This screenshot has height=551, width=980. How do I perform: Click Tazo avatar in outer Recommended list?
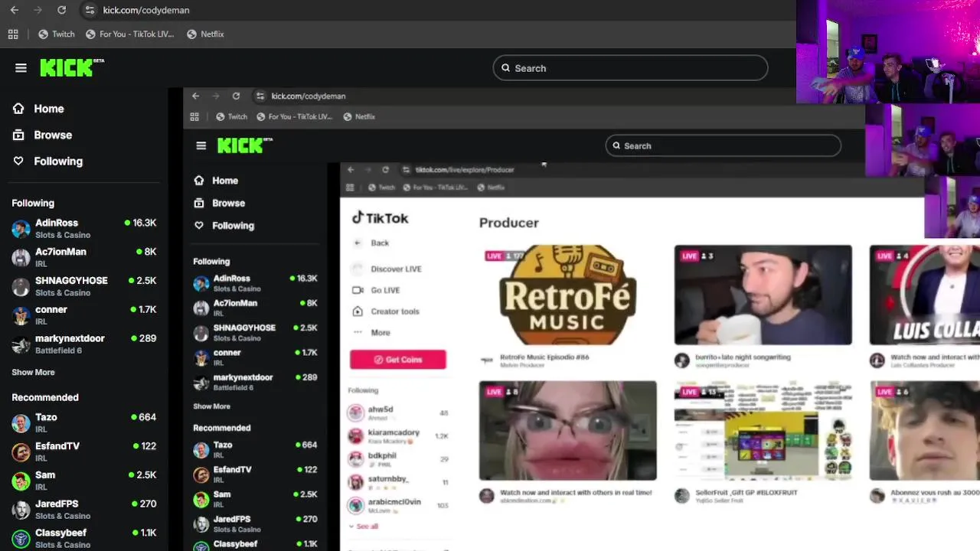pyautogui.click(x=21, y=423)
